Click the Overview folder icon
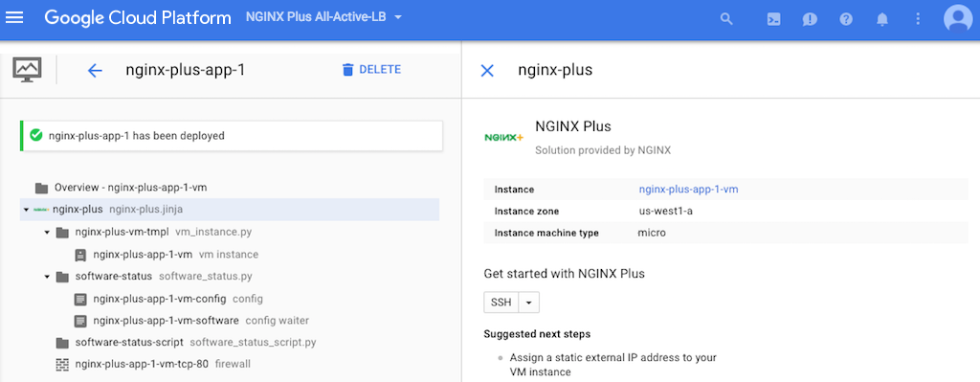The image size is (980, 382). [41, 188]
